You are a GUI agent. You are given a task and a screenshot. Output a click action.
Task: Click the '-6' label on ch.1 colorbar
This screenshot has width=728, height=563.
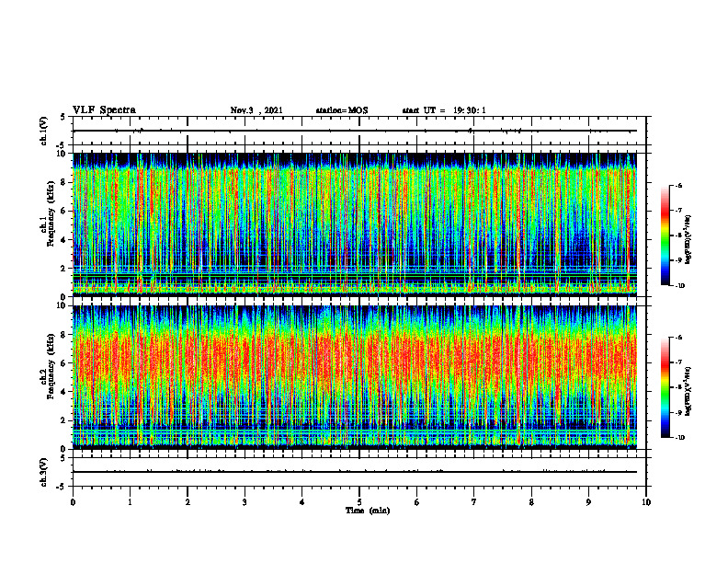click(x=677, y=185)
